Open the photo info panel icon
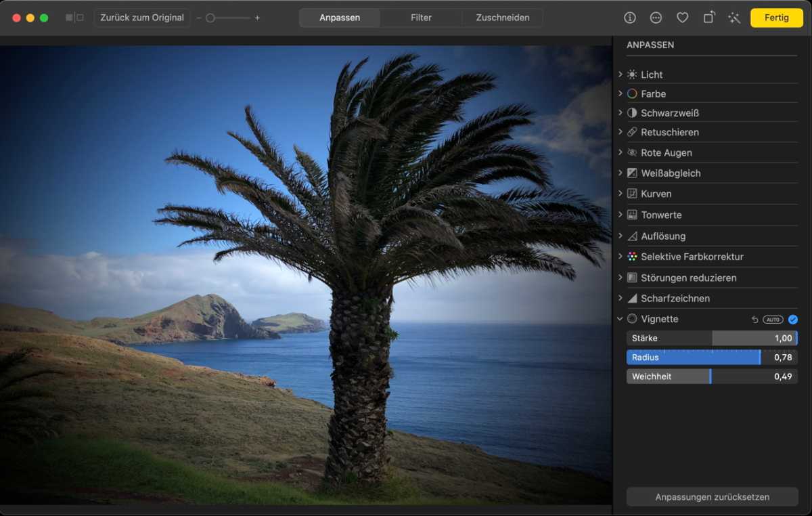 coord(630,18)
